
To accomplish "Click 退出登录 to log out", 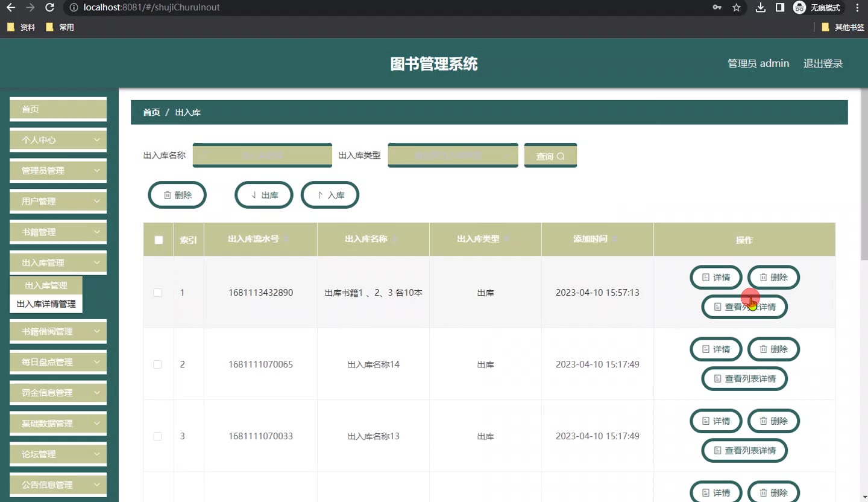I will [823, 63].
